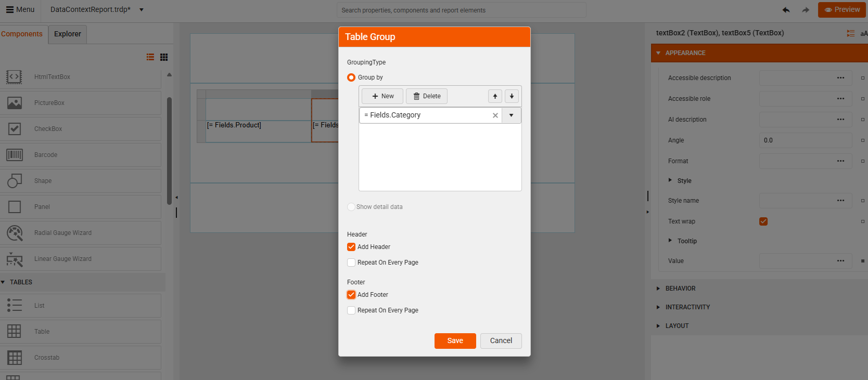
Task: Select the Show detail data radio
Action: point(351,207)
